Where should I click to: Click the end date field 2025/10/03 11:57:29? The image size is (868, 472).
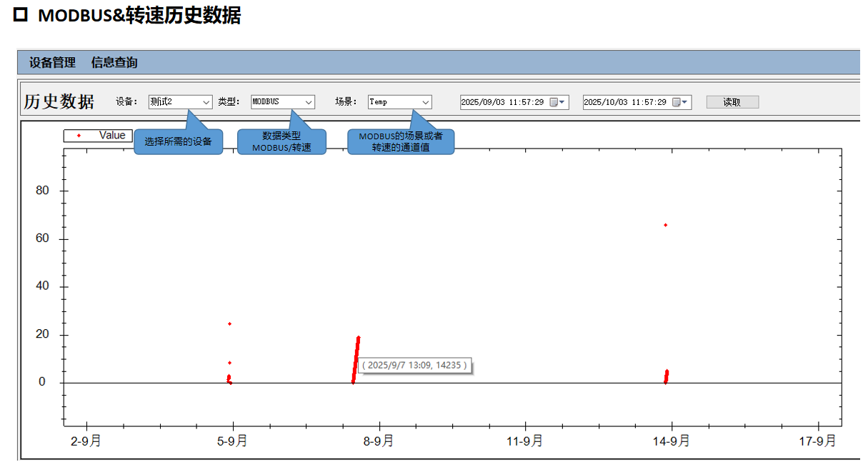pyautogui.click(x=625, y=102)
